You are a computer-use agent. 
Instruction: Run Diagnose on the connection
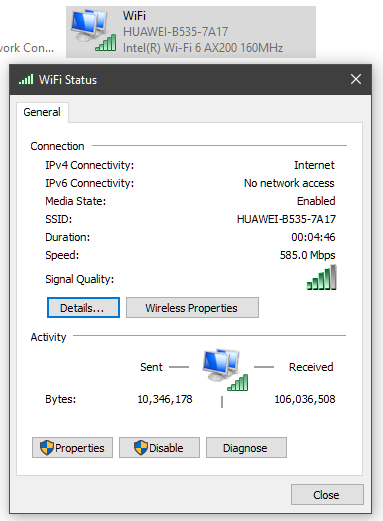pyautogui.click(x=246, y=448)
